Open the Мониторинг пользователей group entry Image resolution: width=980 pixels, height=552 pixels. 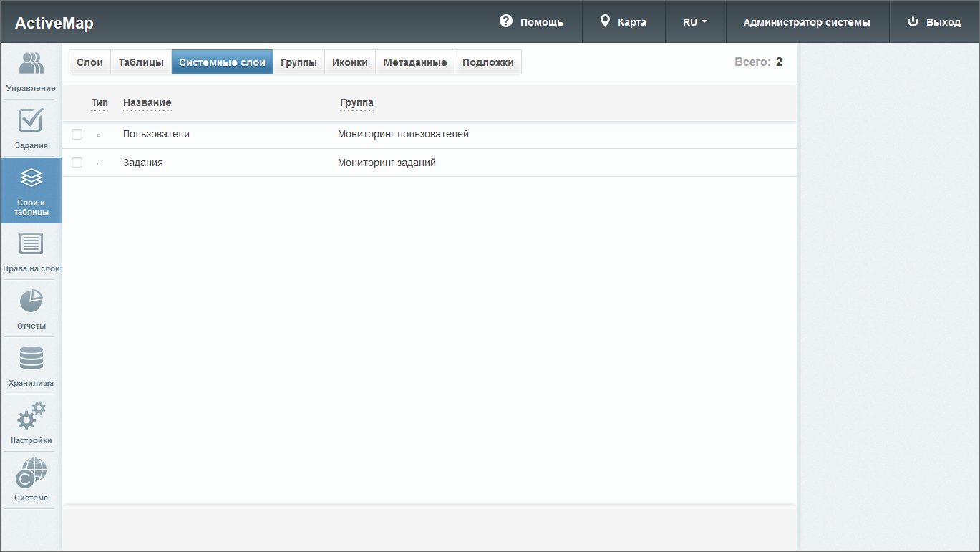[403, 134]
